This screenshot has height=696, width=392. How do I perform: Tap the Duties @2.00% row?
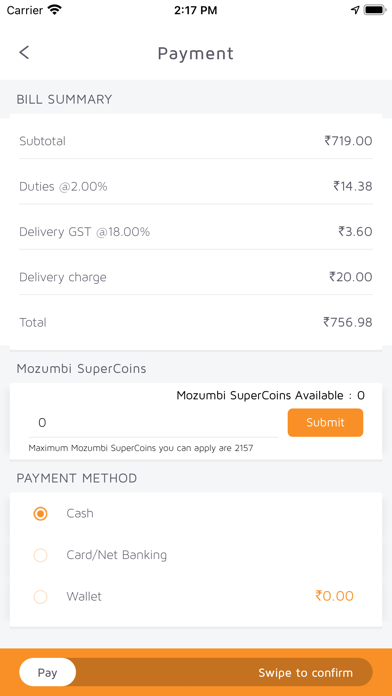(196, 186)
